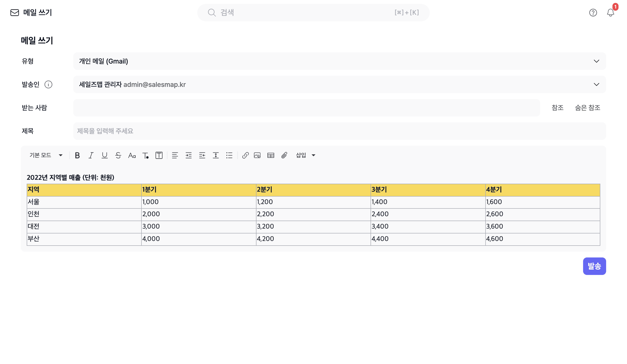Click the search magnifier icon
Viewport: 627px width, 364px height.
click(212, 12)
